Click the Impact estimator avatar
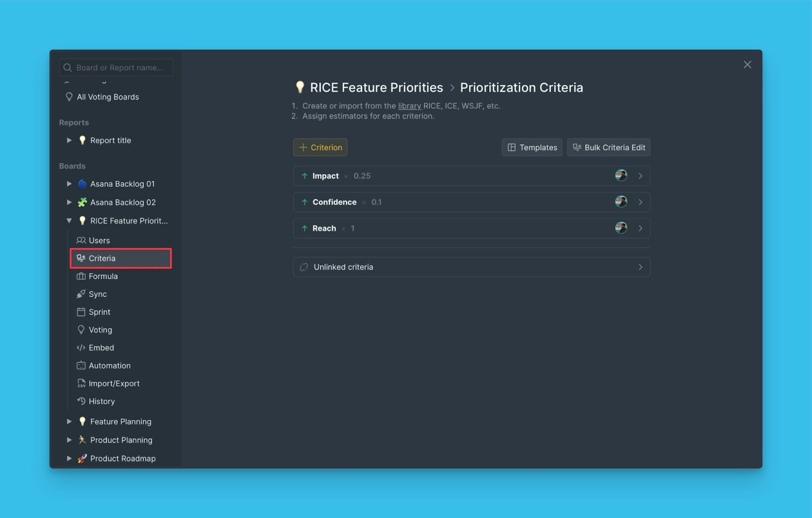 click(621, 176)
